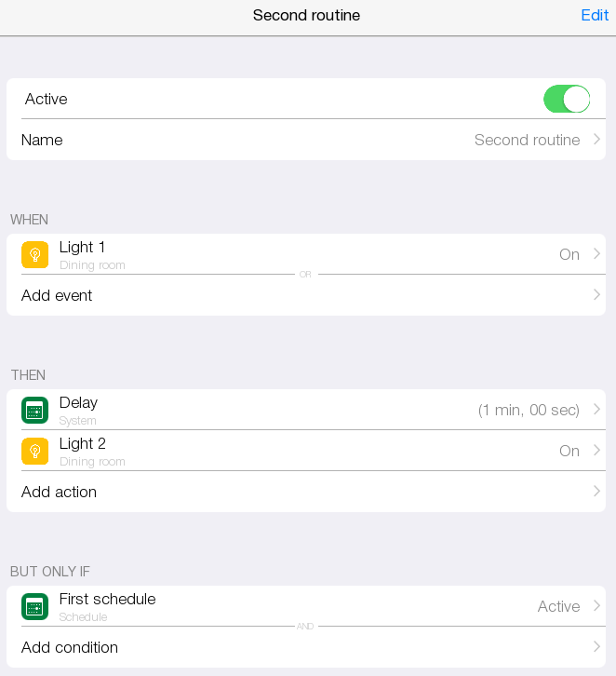Click the Second routine page title
Image resolution: width=616 pixels, height=676 pixels.
[x=306, y=16]
